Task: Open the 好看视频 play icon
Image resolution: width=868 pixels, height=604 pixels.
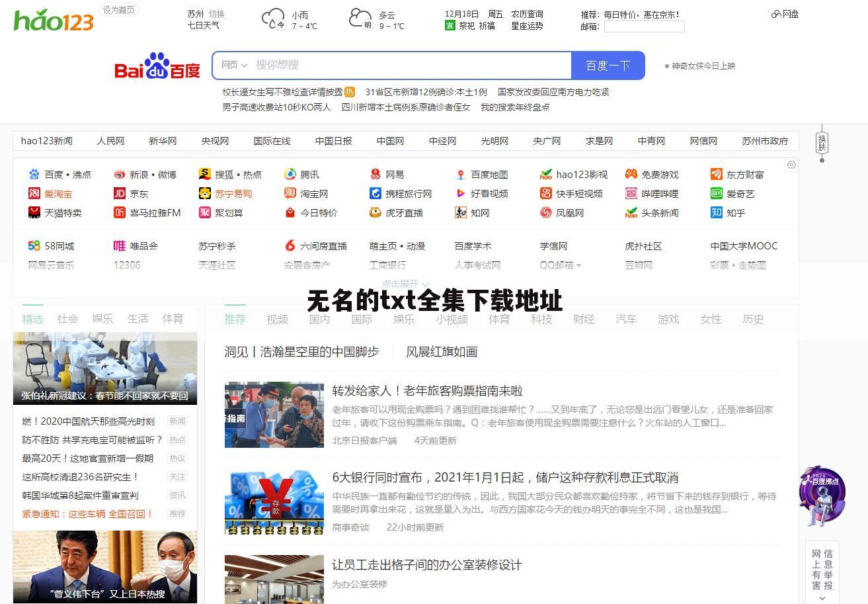Action: (461, 194)
